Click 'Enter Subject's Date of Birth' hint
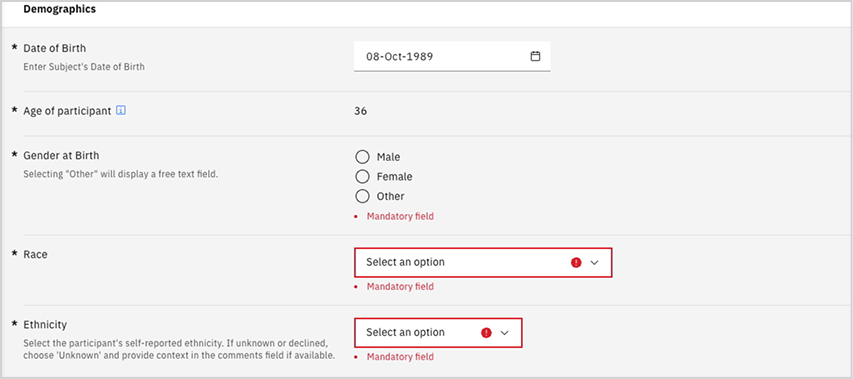This screenshot has height=379, width=853. (x=84, y=67)
